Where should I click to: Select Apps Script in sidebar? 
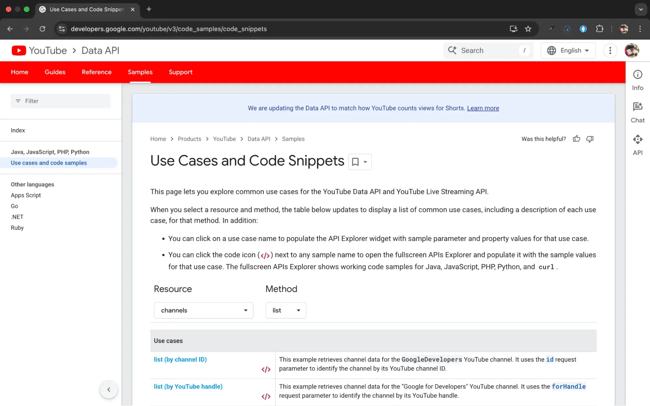point(26,195)
